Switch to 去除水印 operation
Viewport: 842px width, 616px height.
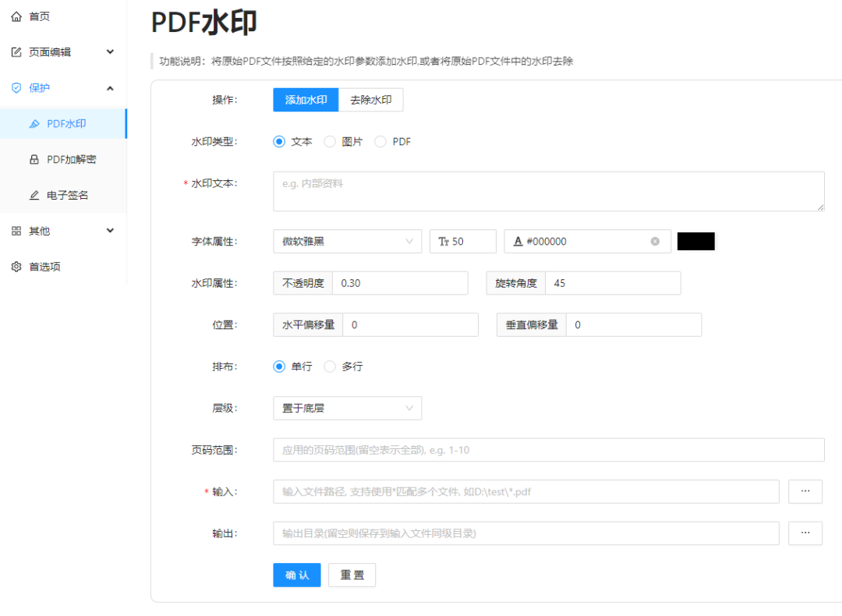(370, 100)
